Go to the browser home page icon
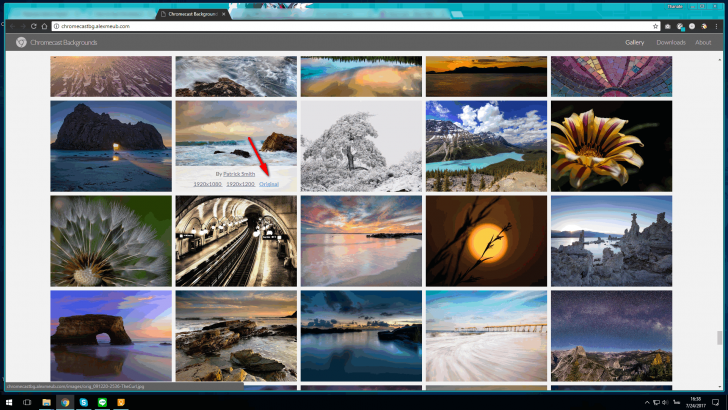 point(45,26)
